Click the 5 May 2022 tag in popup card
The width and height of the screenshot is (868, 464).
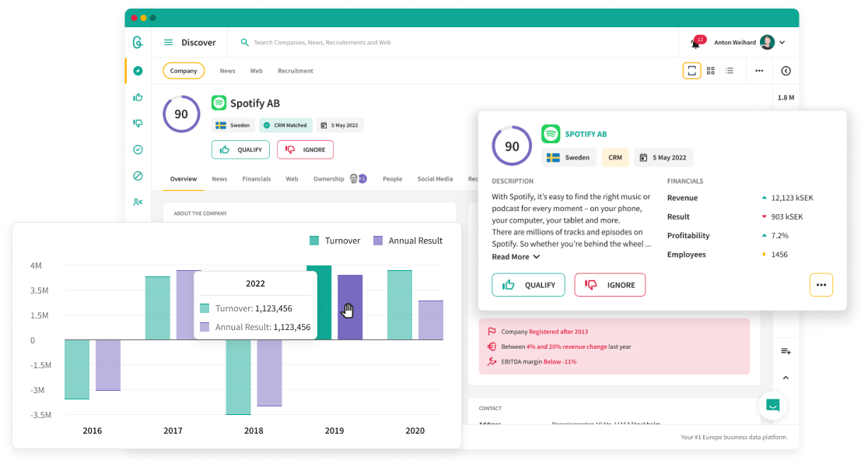point(663,157)
